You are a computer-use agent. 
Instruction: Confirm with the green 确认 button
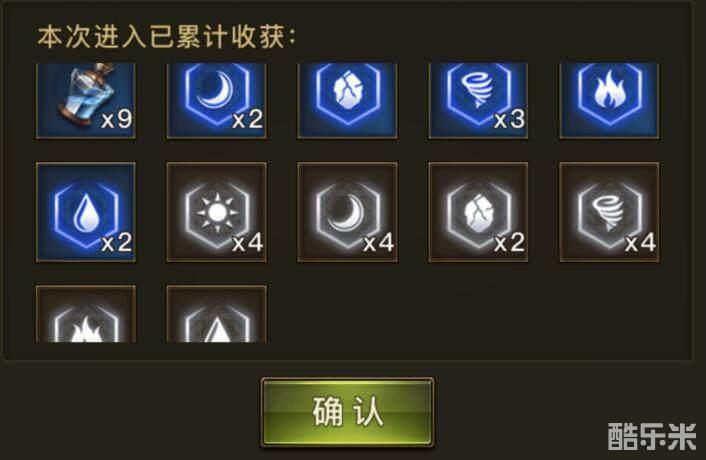pyautogui.click(x=348, y=412)
